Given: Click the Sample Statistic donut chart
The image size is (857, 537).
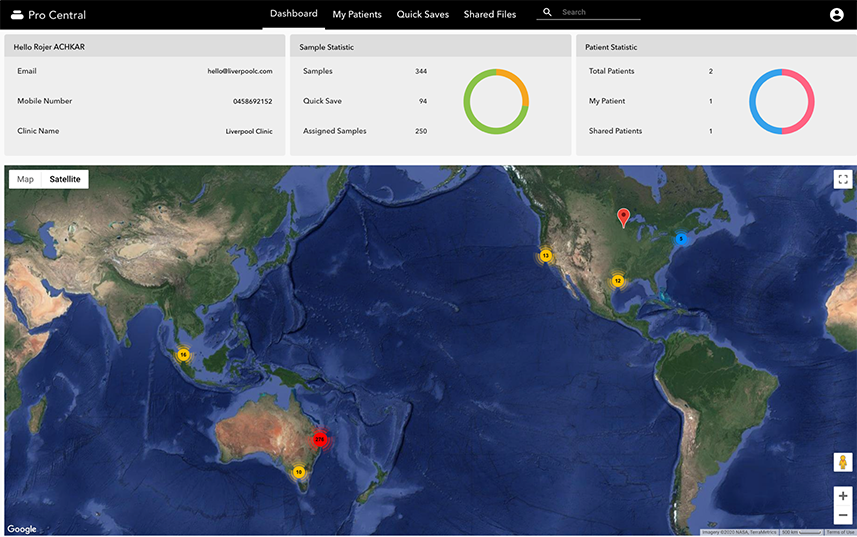Looking at the screenshot, I should click(496, 101).
